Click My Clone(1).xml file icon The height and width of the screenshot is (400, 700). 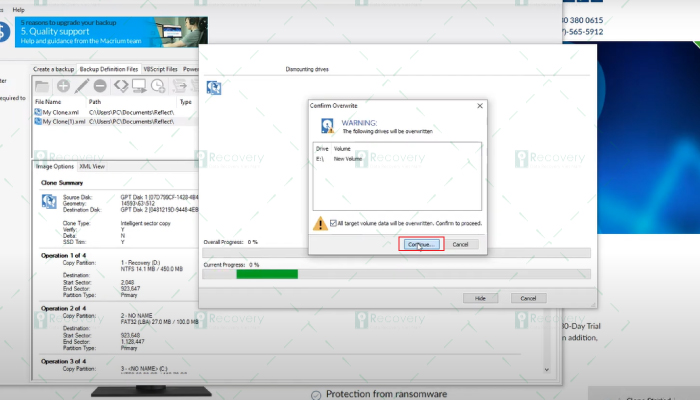[x=38, y=121]
